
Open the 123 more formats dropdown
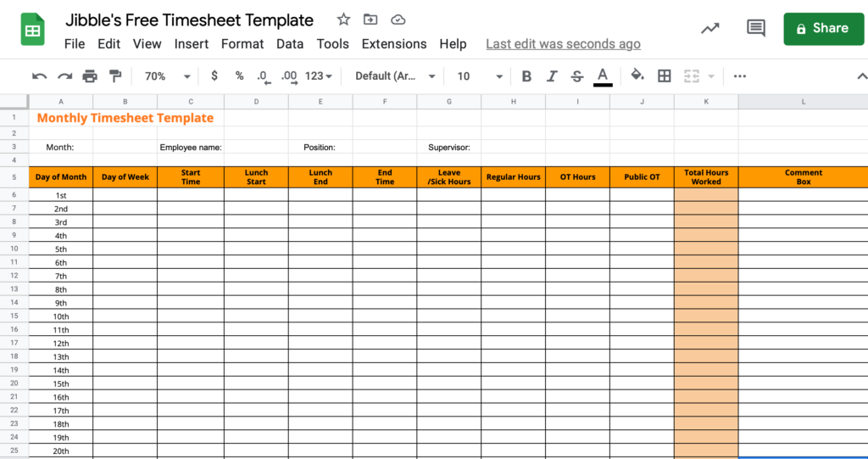(x=319, y=76)
